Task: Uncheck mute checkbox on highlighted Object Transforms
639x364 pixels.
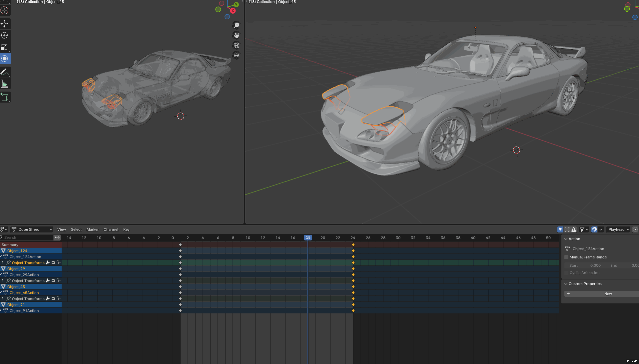Action: coord(53,263)
